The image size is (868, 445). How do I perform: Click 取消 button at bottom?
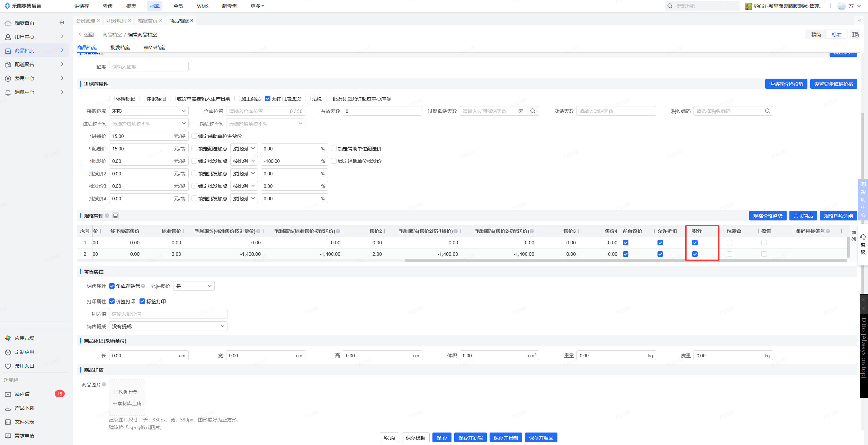pos(389,437)
